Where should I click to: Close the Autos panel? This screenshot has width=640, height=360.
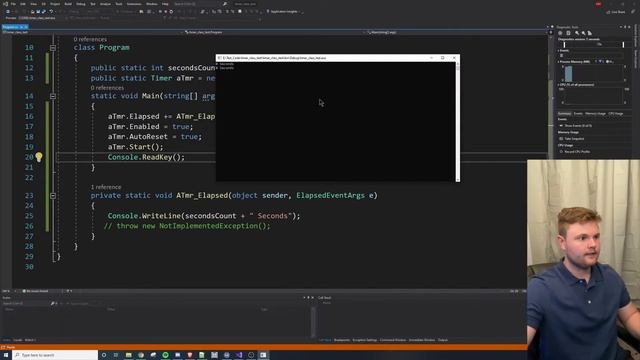point(313,298)
